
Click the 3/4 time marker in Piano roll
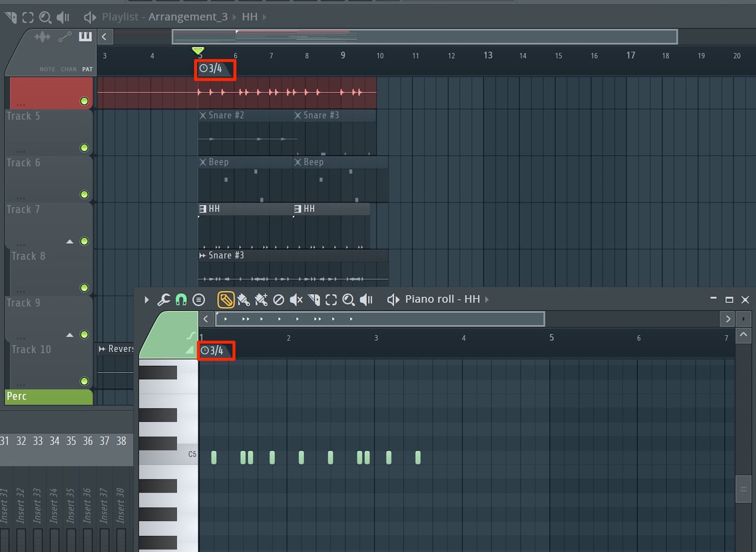[216, 351]
